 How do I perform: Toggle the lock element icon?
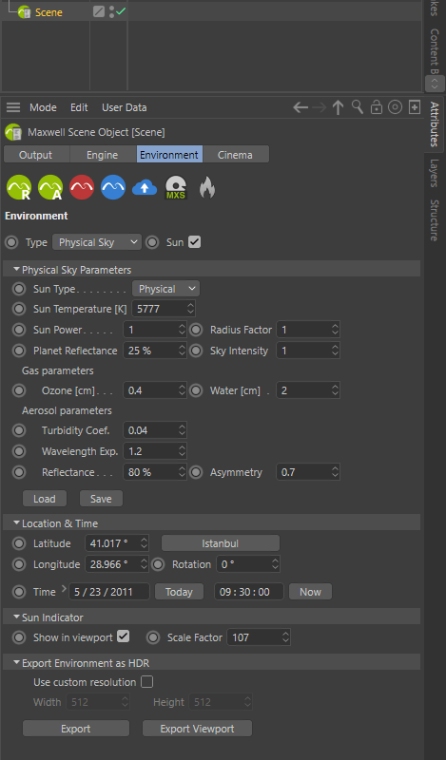376,107
